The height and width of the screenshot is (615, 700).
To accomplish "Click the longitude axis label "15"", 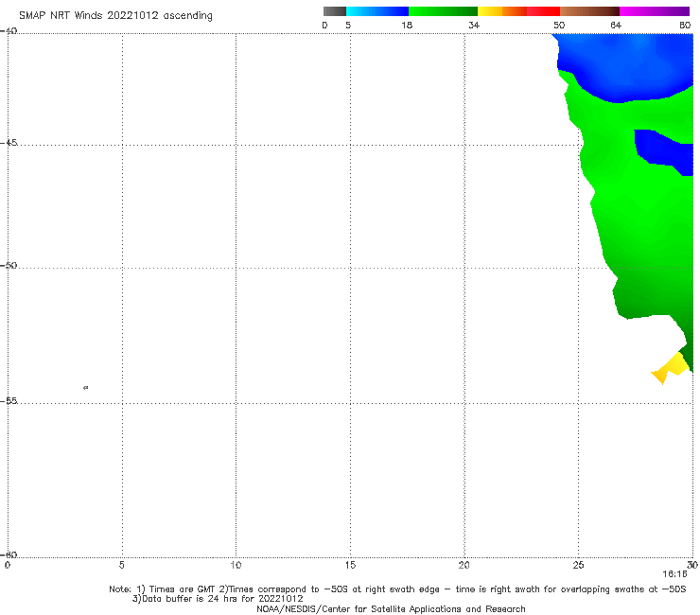I will pos(350,565).
